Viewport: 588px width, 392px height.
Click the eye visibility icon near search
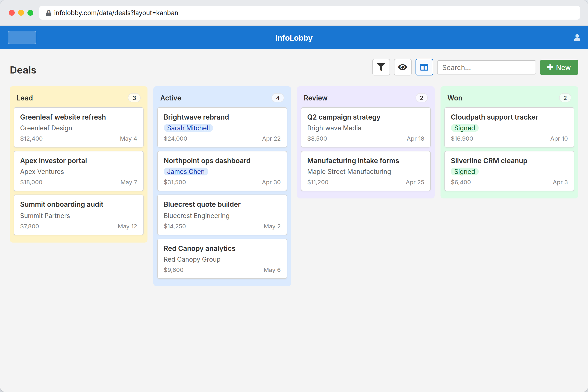pos(402,67)
